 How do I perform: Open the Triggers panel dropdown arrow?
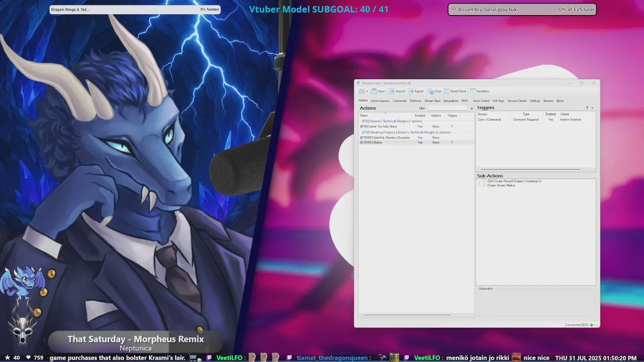(592, 108)
